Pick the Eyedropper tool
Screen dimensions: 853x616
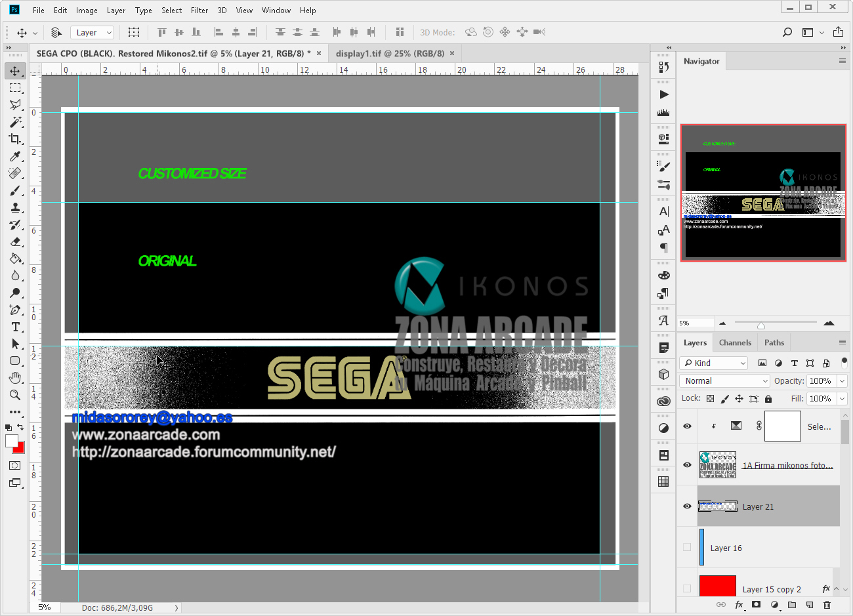[15, 156]
